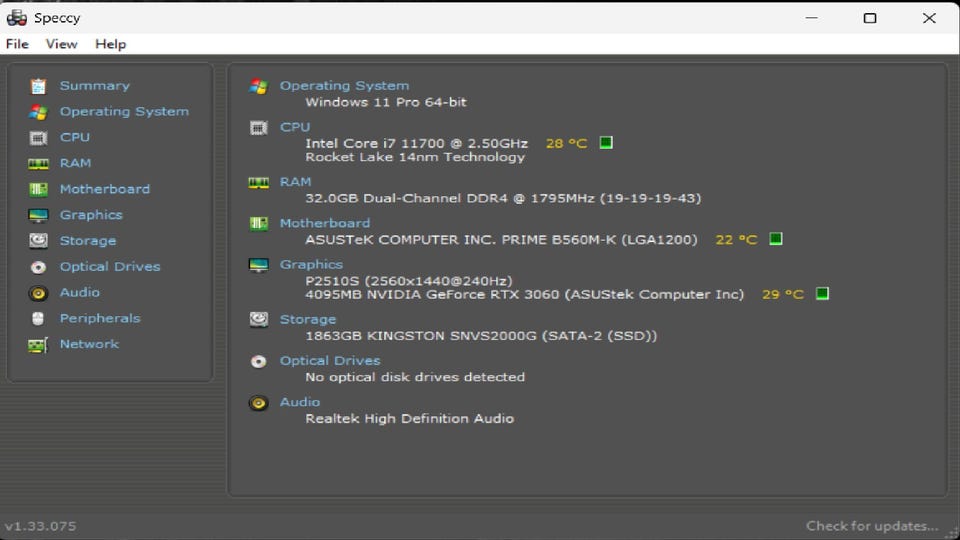Click the Audio speaker icon in the sidebar
Viewport: 960px width, 540px height.
click(x=38, y=293)
